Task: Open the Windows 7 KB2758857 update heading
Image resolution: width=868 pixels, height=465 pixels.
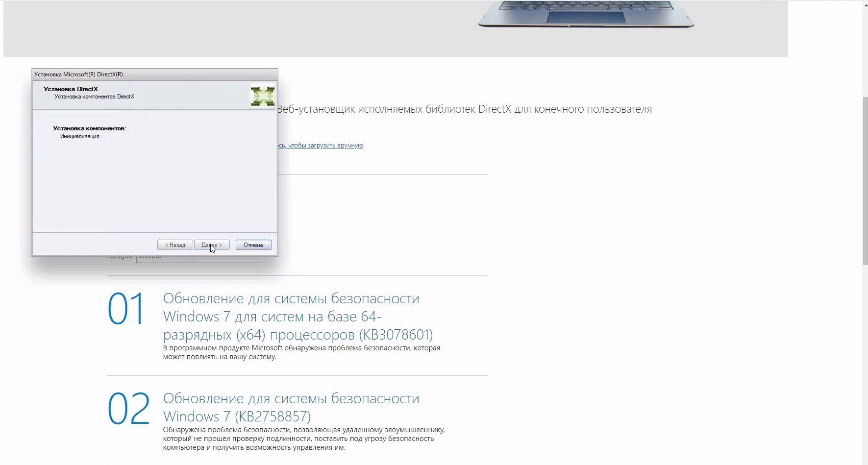Action: (291, 408)
